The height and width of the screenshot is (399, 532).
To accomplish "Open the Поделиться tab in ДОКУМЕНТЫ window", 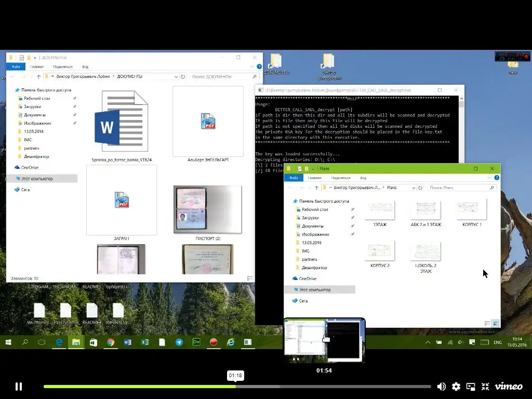I will point(63,66).
